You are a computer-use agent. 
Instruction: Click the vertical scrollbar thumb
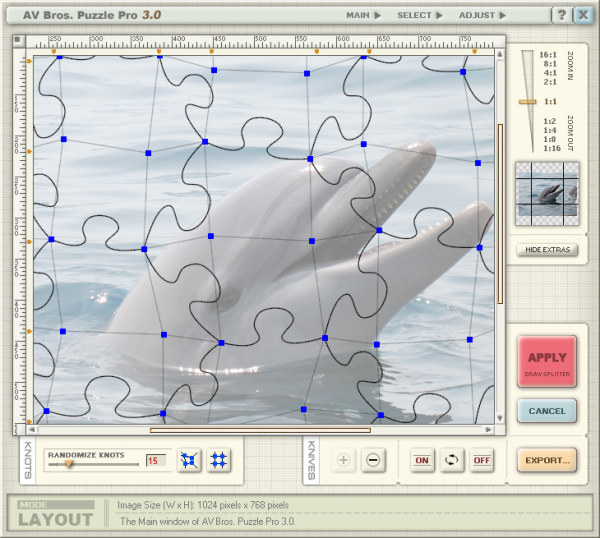tap(500, 214)
